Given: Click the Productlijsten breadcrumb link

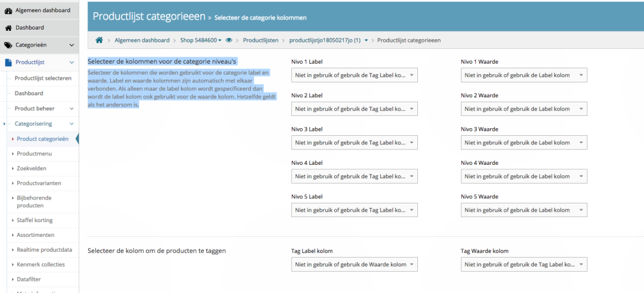Looking at the screenshot, I should point(260,41).
